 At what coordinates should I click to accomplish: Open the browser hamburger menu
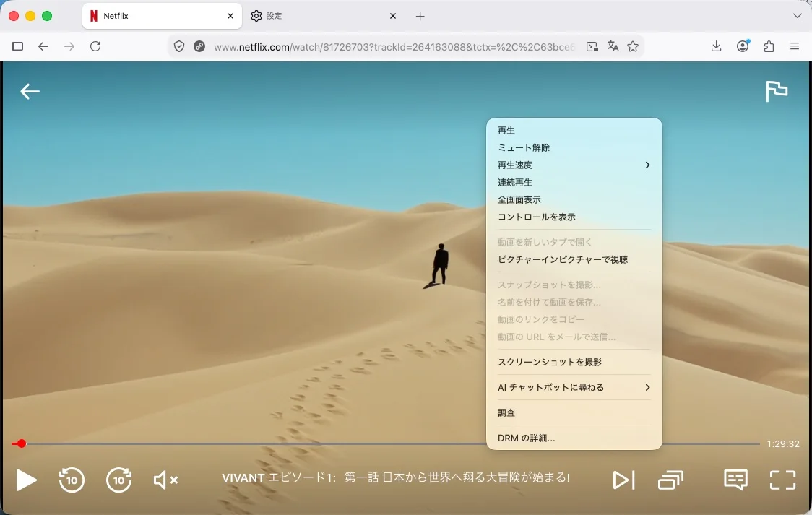coord(795,46)
